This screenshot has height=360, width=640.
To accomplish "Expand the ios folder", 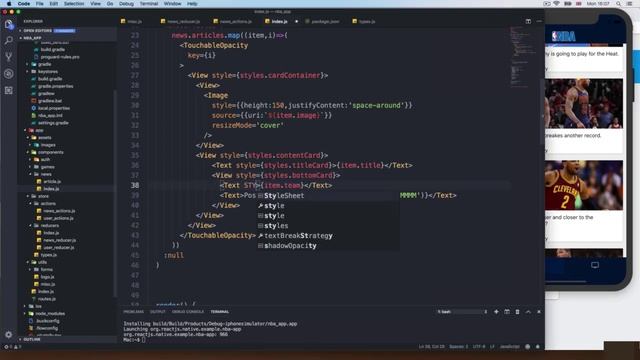I will point(39,306).
